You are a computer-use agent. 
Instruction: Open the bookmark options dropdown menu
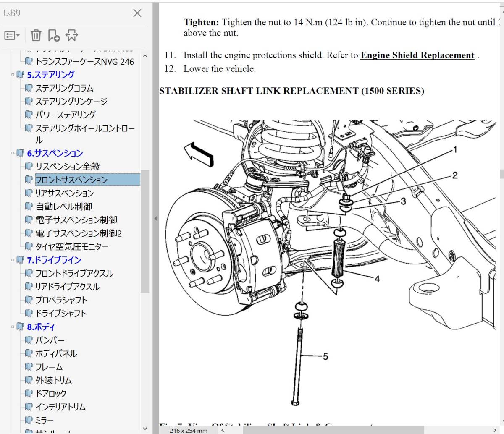tap(12, 36)
